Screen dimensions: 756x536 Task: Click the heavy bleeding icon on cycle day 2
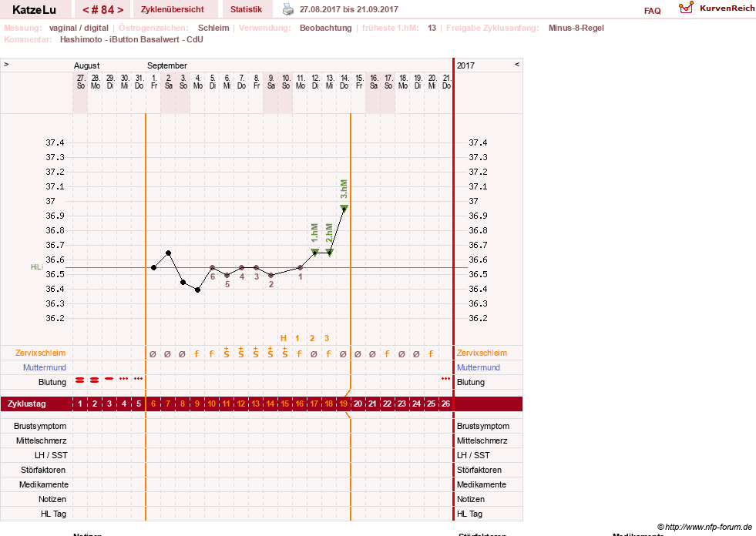pos(95,380)
